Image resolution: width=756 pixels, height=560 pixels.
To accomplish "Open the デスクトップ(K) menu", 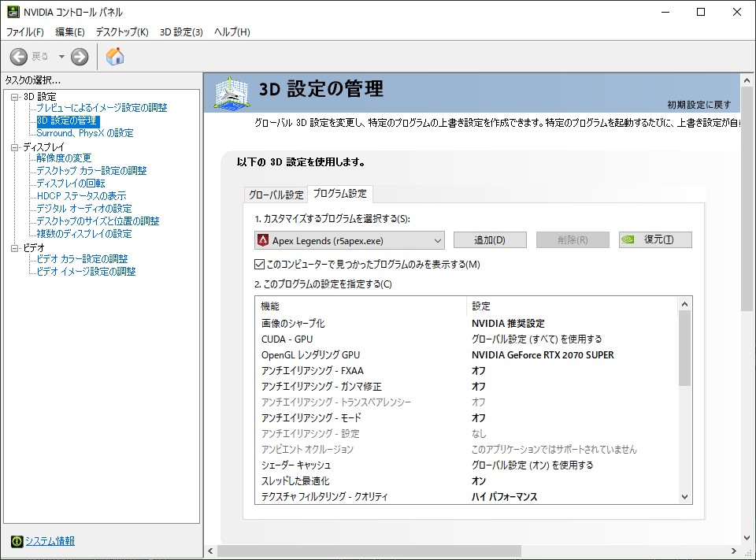I will pyautogui.click(x=122, y=32).
